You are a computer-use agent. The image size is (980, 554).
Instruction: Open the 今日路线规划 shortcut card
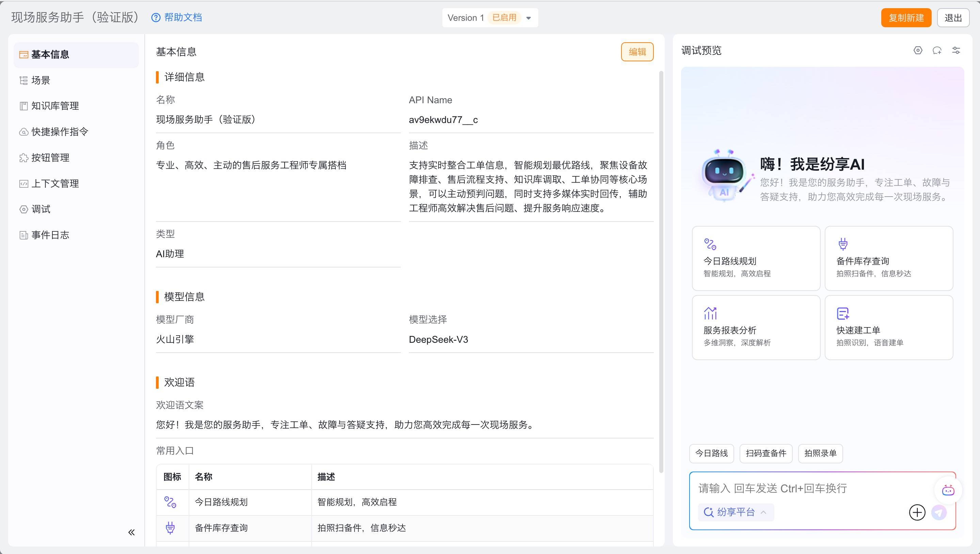click(x=756, y=258)
